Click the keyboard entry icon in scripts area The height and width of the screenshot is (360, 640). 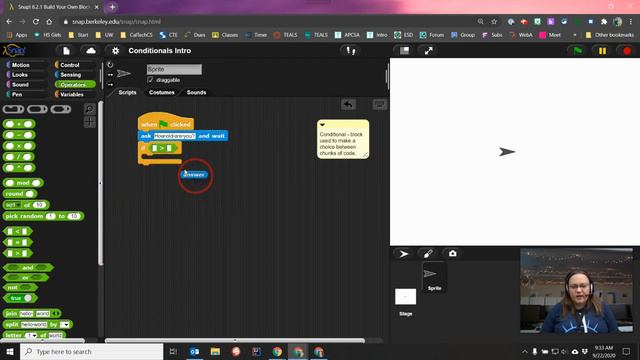tap(380, 104)
